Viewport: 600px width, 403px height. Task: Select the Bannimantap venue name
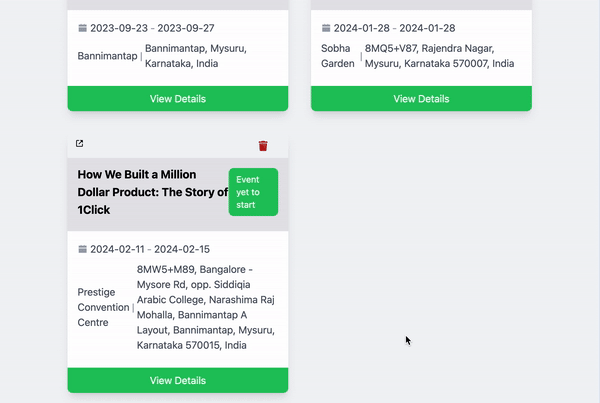point(107,56)
